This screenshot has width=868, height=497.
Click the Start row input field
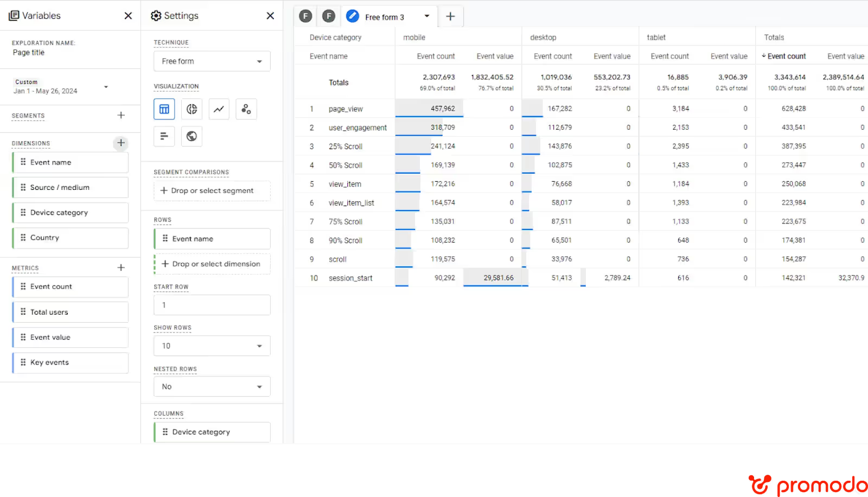point(212,305)
